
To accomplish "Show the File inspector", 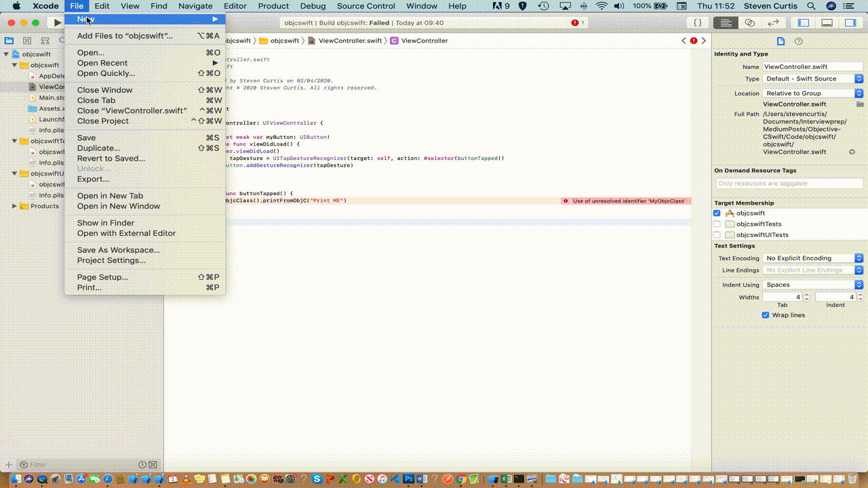I will [x=781, y=41].
